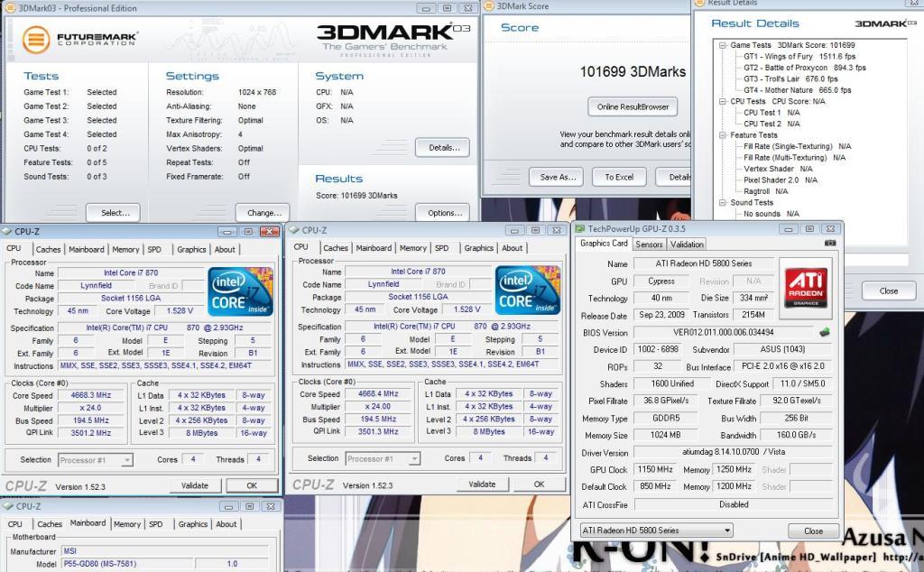Click the BIOS save chip icon in GPU-Z
The image size is (924, 572).
(x=825, y=332)
